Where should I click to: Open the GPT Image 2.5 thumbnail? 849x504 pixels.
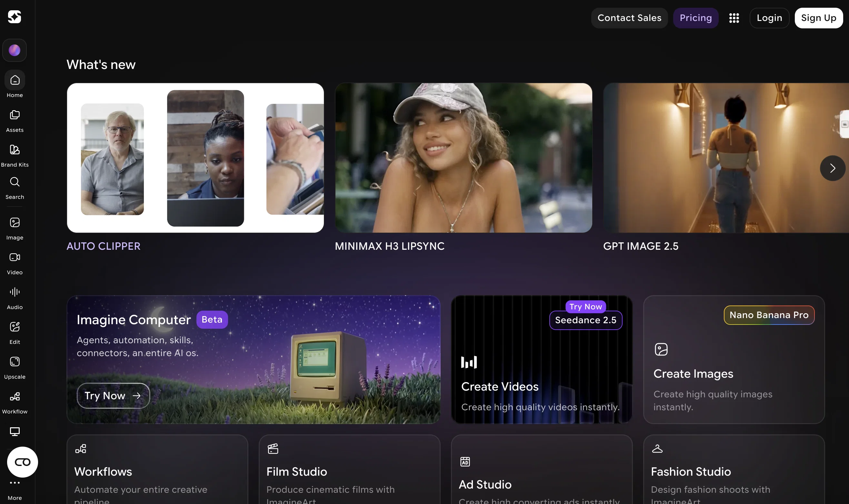[726, 158]
